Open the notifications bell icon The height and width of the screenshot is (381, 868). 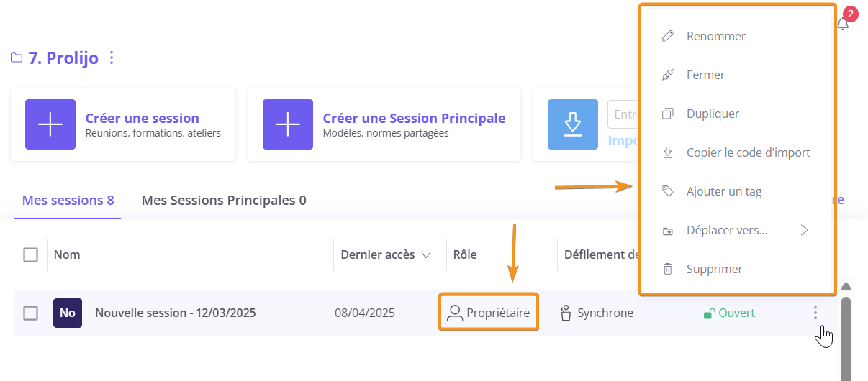[843, 24]
